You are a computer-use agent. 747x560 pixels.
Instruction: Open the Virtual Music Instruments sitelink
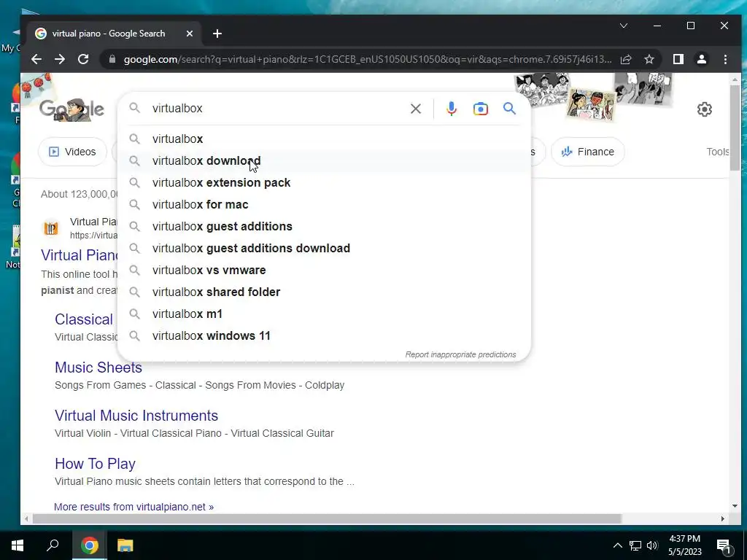tap(136, 415)
